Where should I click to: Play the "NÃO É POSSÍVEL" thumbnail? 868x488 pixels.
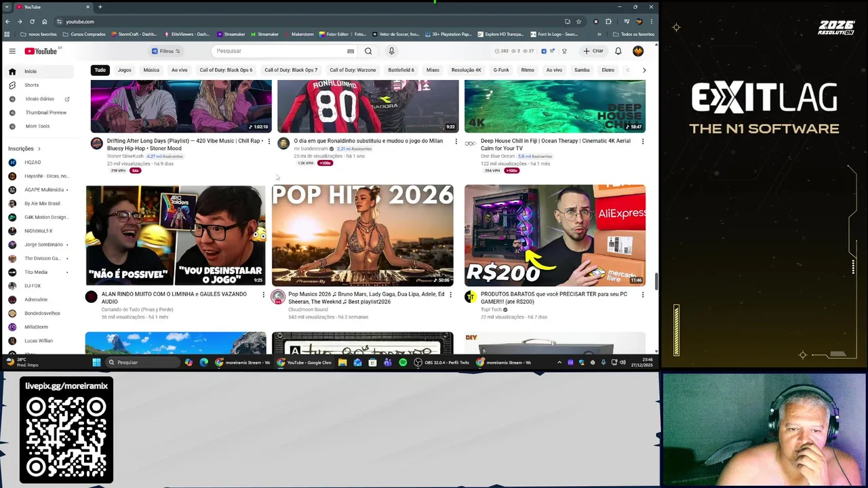point(176,235)
